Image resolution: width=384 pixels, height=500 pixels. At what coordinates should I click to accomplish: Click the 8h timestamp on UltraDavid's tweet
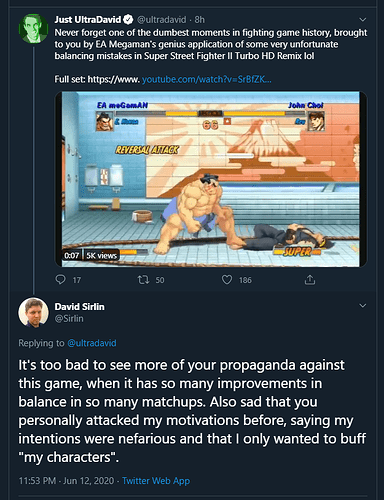[200, 20]
